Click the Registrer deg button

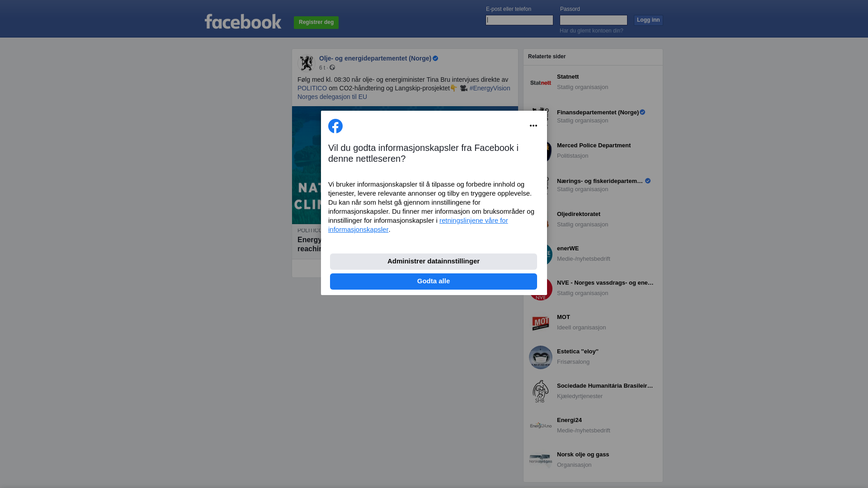click(316, 23)
